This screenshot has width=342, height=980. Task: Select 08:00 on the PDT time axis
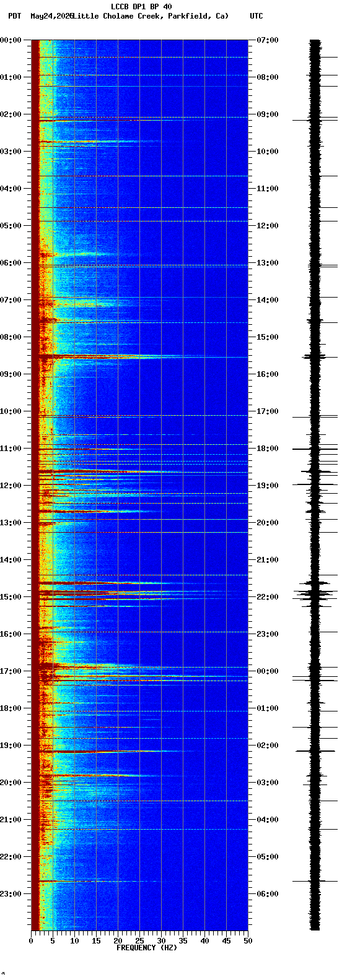(11, 337)
